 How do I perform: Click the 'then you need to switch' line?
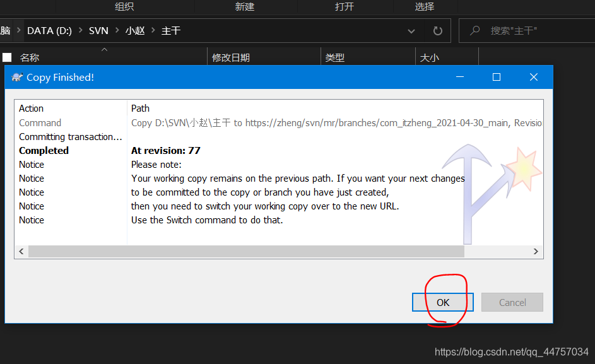point(265,206)
